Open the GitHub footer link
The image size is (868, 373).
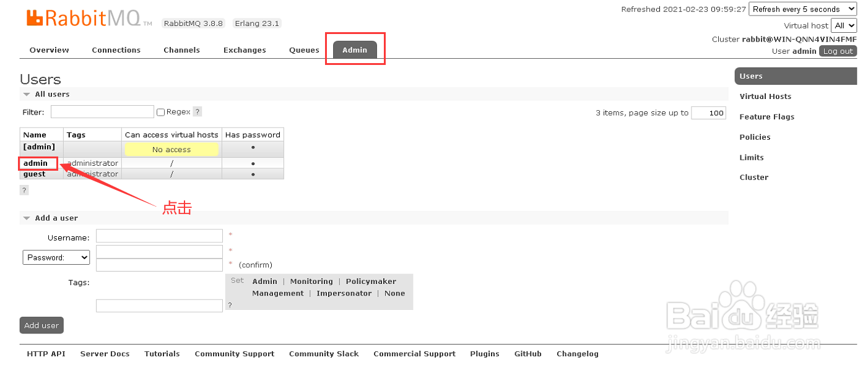528,354
